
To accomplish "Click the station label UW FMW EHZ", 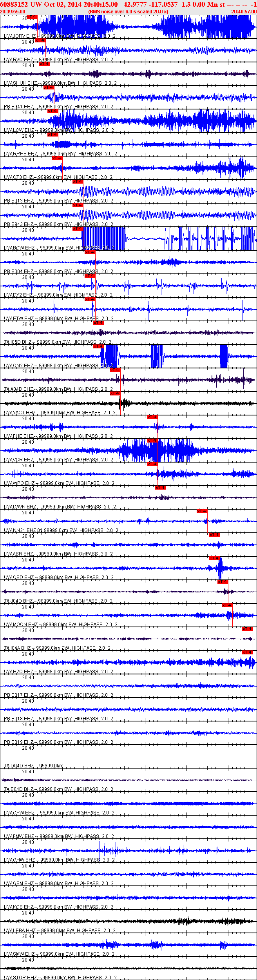I will tap(19, 836).
